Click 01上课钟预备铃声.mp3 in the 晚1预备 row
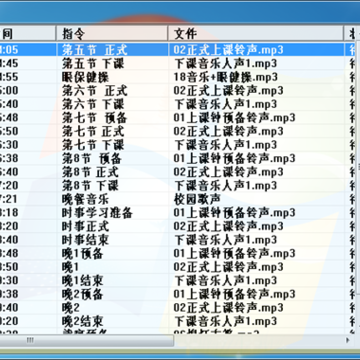Image resolution: width=360 pixels, height=360 pixels. pos(234,254)
